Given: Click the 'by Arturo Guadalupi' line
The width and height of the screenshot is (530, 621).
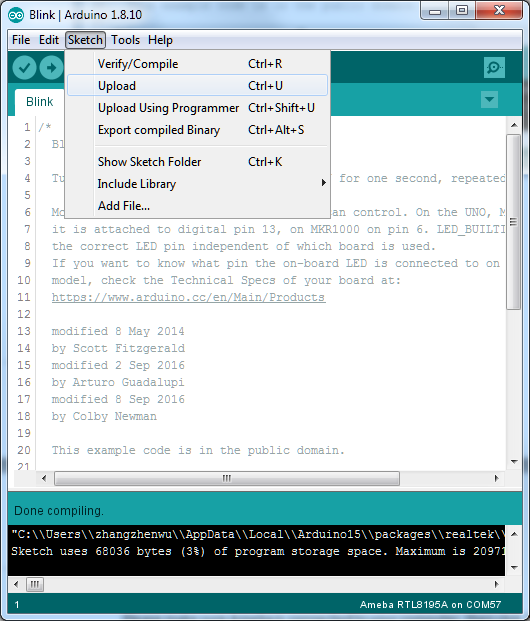Looking at the screenshot, I should (118, 383).
